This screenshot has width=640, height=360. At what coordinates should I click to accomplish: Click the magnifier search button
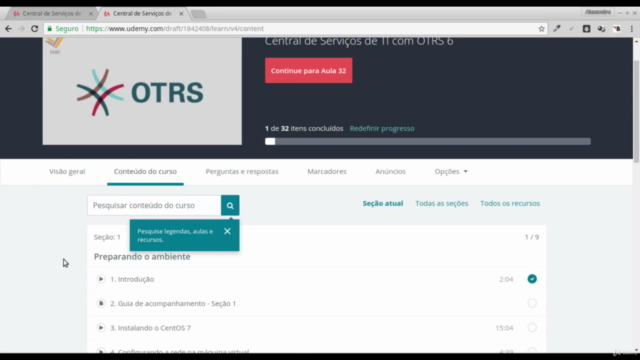(230, 205)
